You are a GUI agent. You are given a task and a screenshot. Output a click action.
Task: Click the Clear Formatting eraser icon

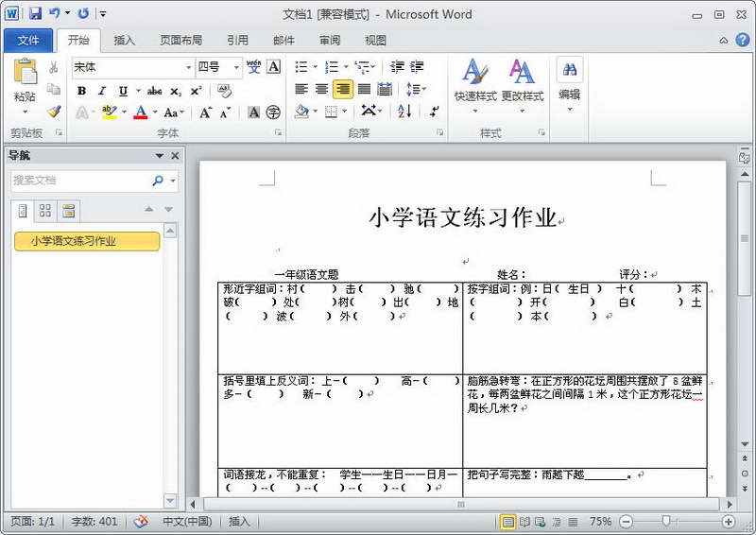pyautogui.click(x=224, y=91)
